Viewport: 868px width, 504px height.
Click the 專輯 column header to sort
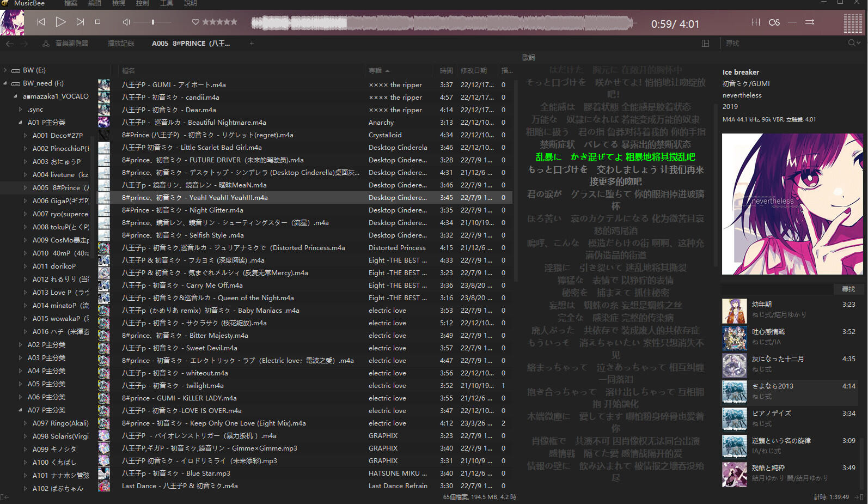pyautogui.click(x=375, y=71)
